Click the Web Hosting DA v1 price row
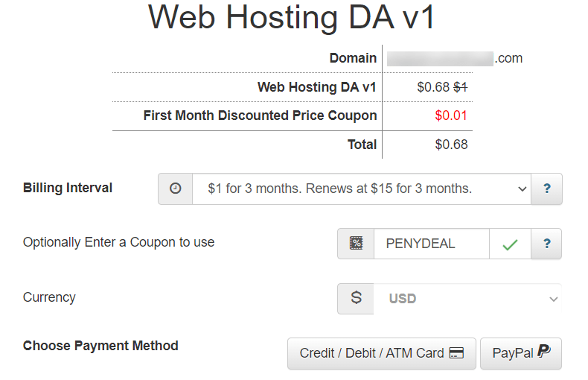The width and height of the screenshot is (588, 380). click(x=293, y=87)
